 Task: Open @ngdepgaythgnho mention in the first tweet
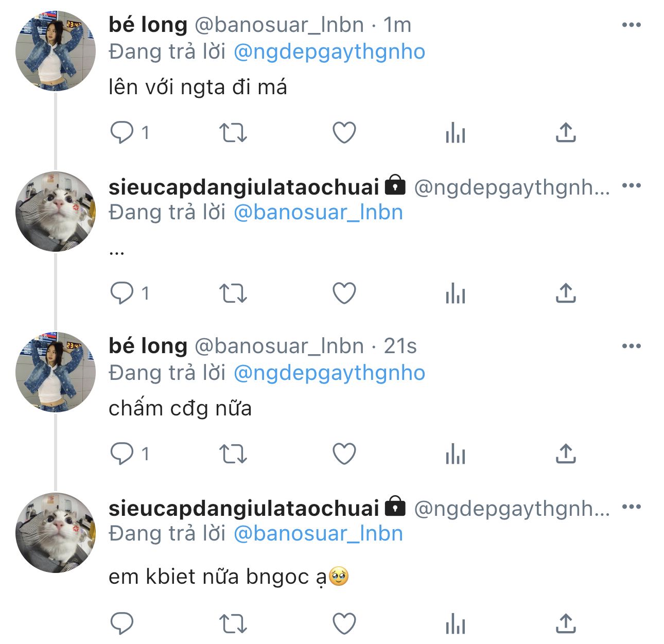click(329, 52)
